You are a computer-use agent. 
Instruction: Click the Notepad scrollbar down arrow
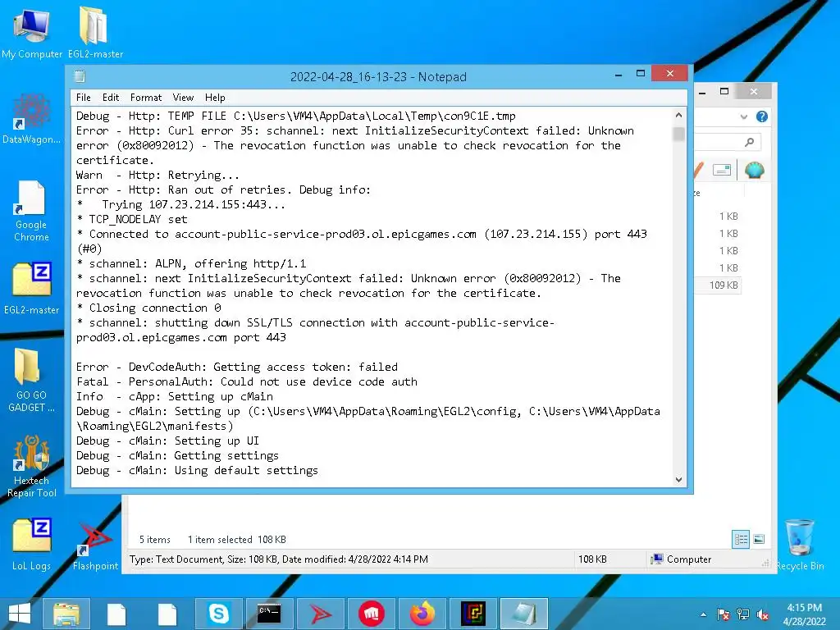pos(678,479)
